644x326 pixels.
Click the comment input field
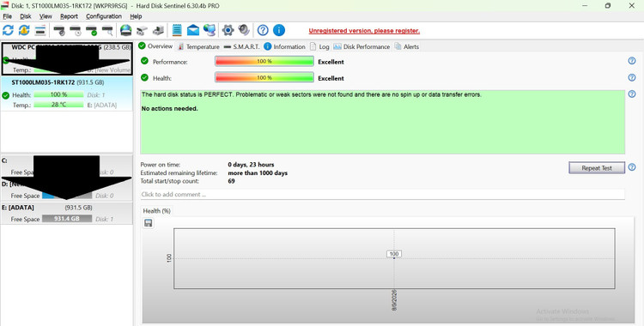tap(382, 194)
